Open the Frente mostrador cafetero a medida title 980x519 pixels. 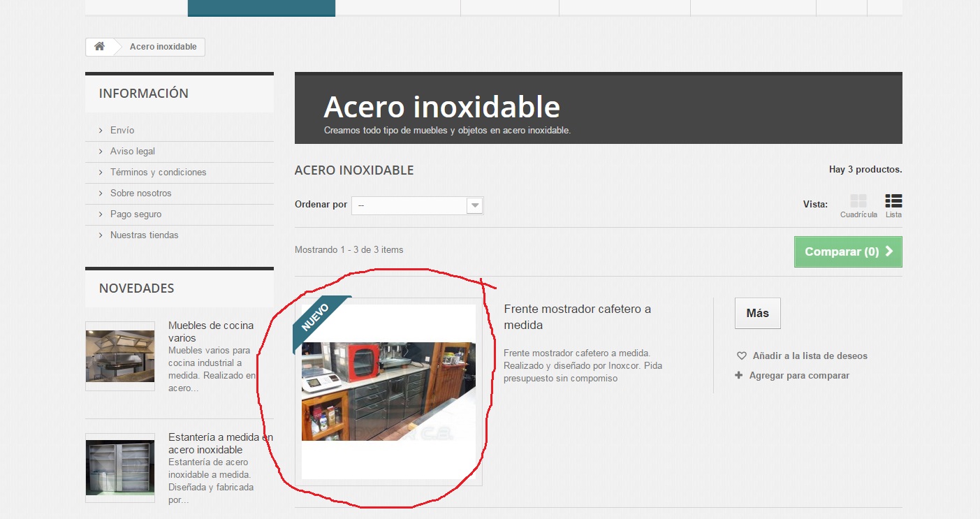[578, 317]
